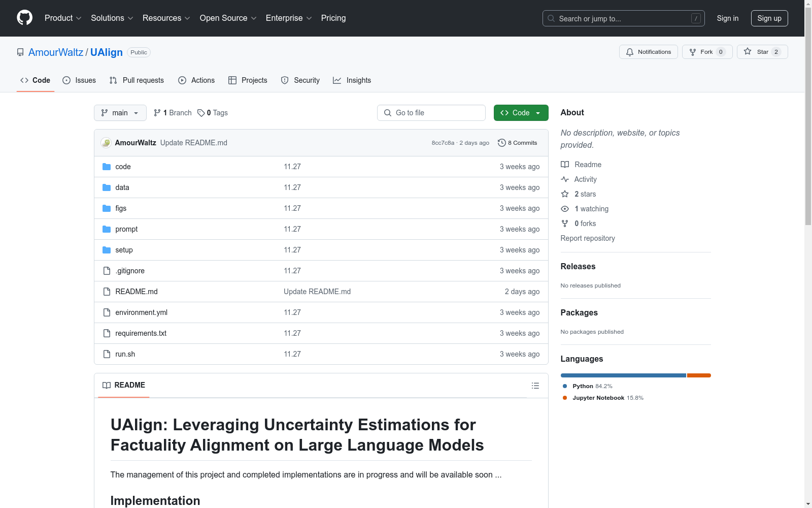Open the UAlign repository name link

[107, 52]
